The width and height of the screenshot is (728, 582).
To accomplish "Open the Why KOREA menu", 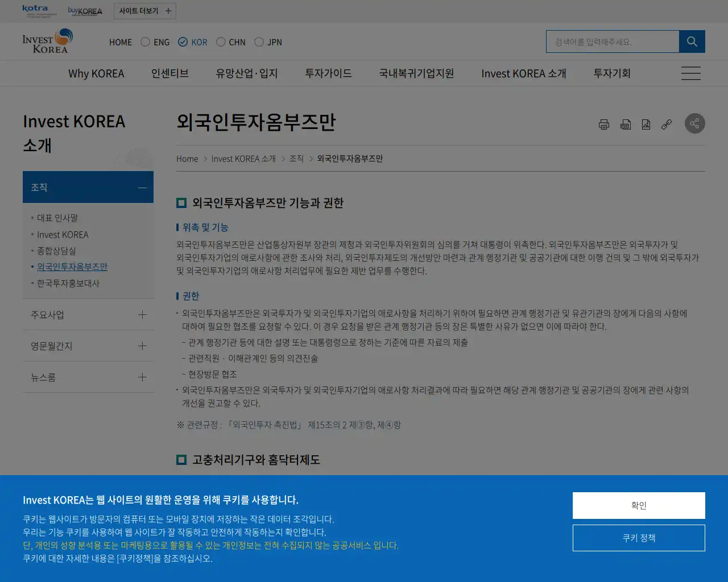I will tap(97, 73).
